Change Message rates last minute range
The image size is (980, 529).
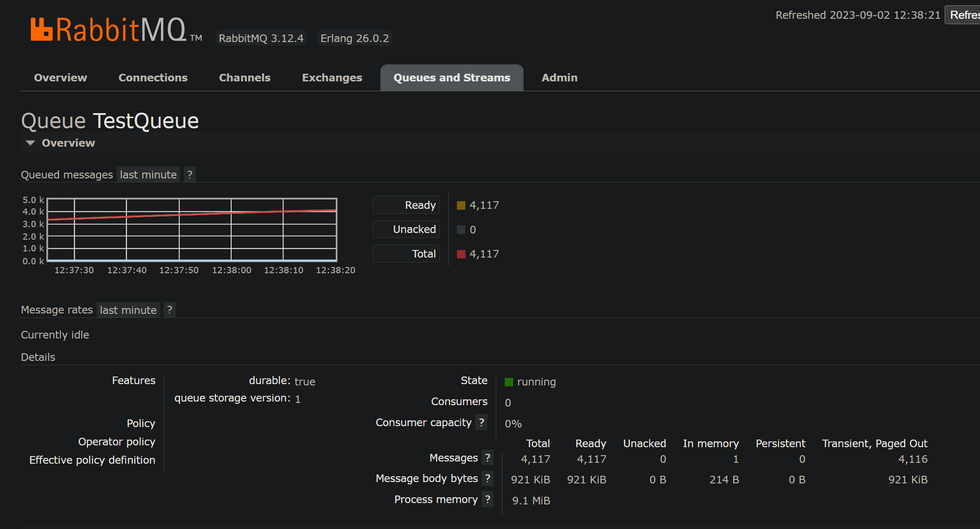tap(128, 310)
